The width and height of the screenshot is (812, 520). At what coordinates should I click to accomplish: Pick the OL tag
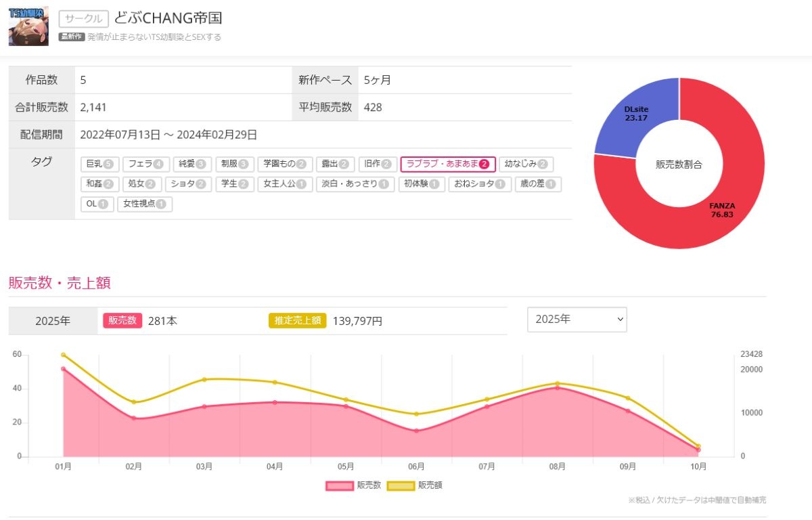pyautogui.click(x=97, y=204)
